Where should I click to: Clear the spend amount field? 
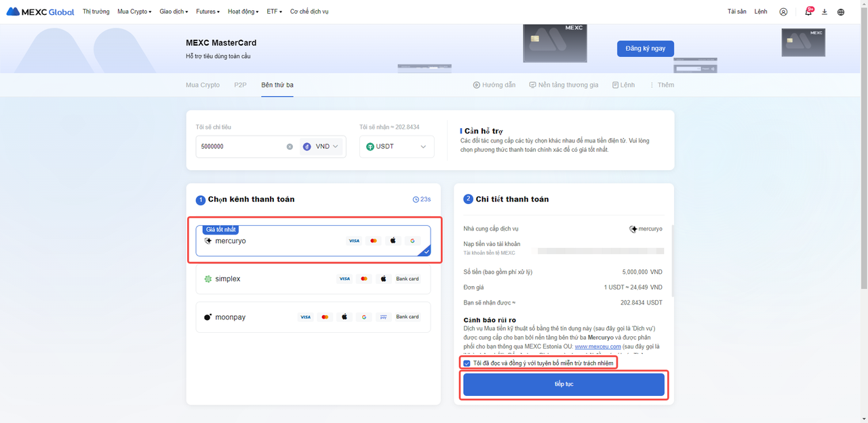(x=290, y=146)
